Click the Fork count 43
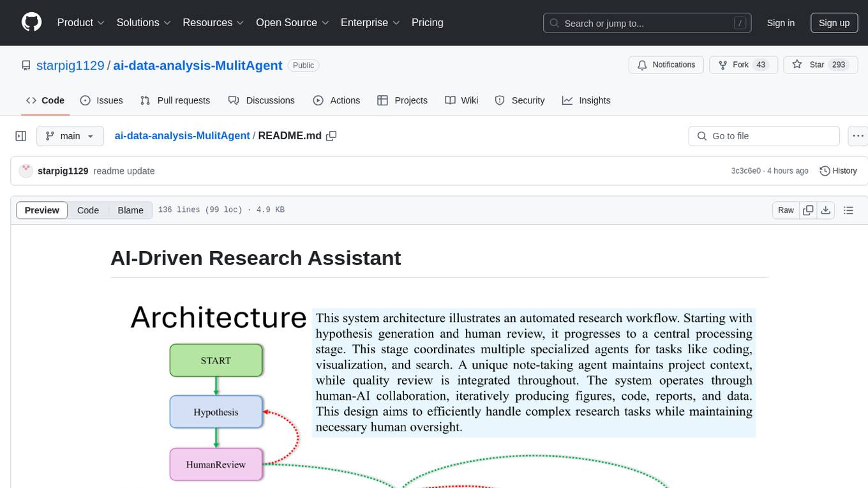Screen dimensions: 868x488 [x=760, y=65]
